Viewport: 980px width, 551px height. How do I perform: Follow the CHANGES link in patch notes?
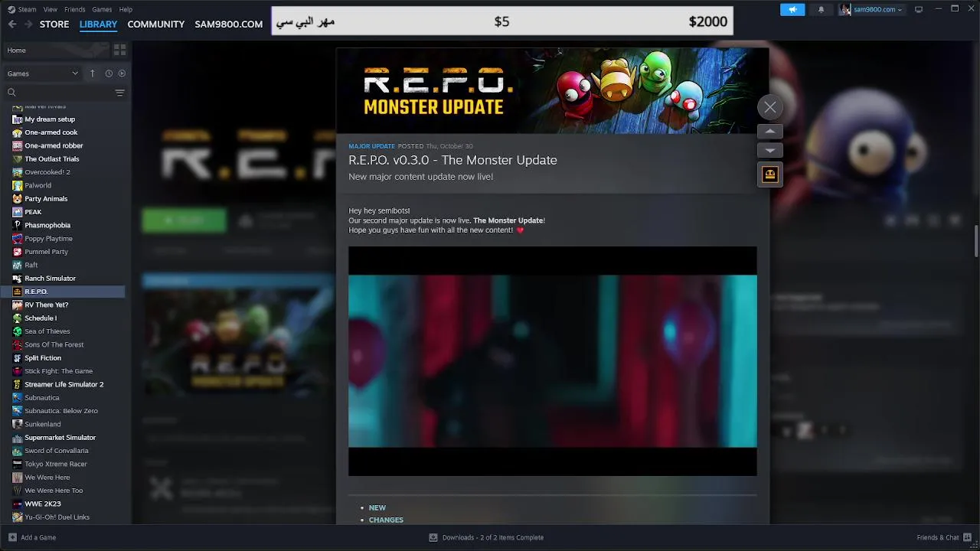386,520
